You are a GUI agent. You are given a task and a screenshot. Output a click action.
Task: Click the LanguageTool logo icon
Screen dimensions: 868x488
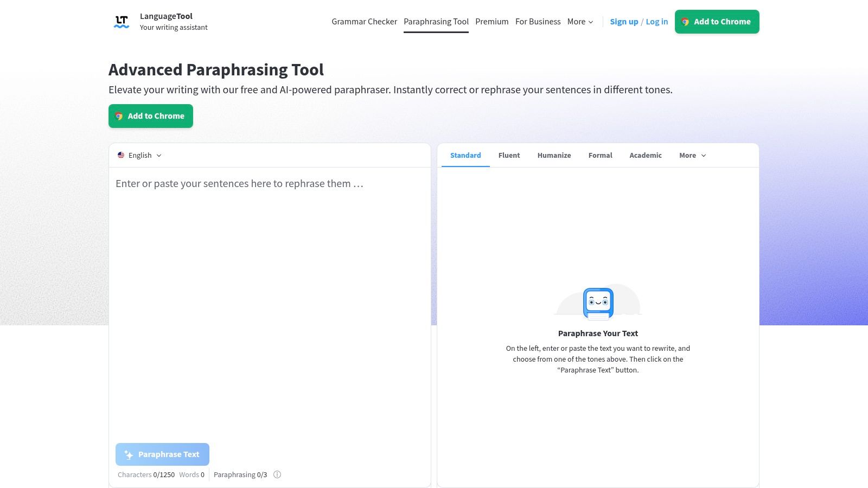[x=122, y=22]
